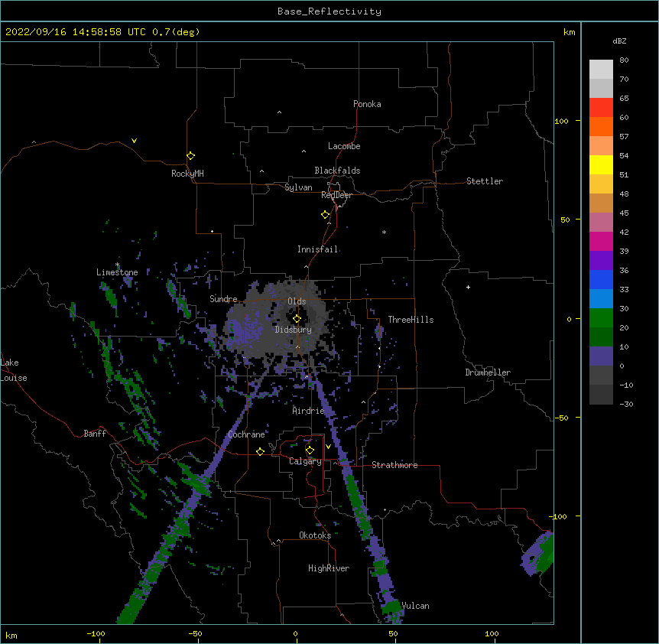Click the Vulcan town label

[415, 606]
